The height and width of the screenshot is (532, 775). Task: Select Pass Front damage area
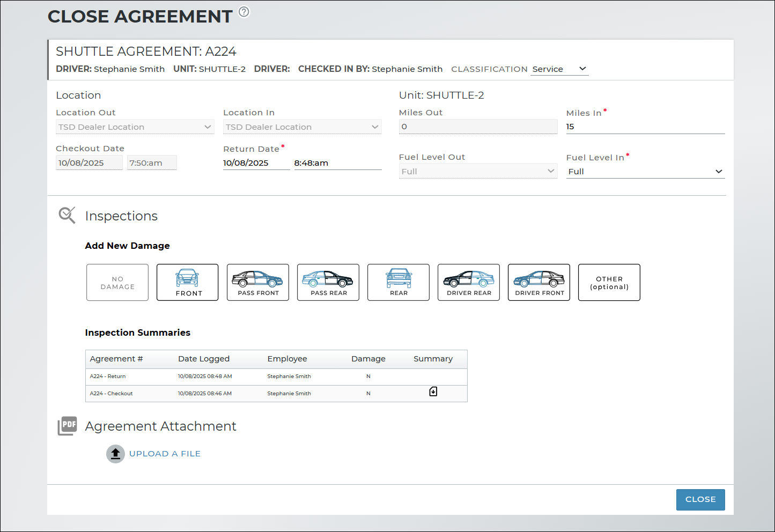pos(258,282)
